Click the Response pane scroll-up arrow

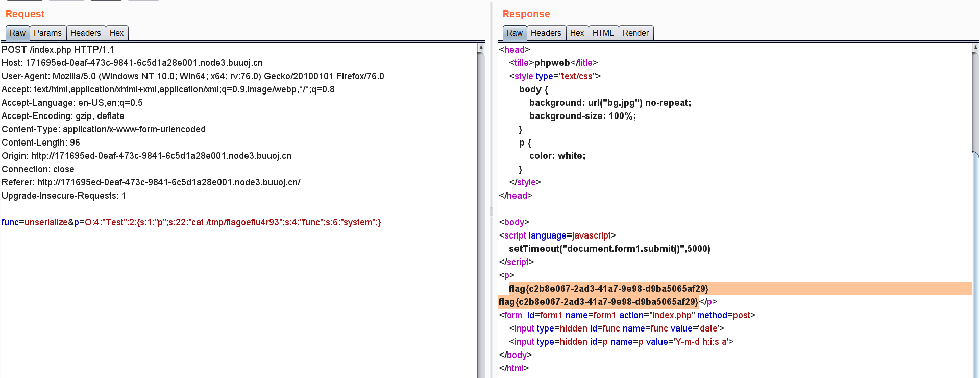(975, 48)
